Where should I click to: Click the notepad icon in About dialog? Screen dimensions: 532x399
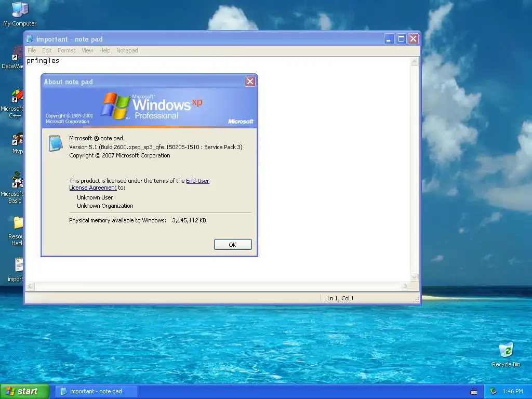point(56,143)
